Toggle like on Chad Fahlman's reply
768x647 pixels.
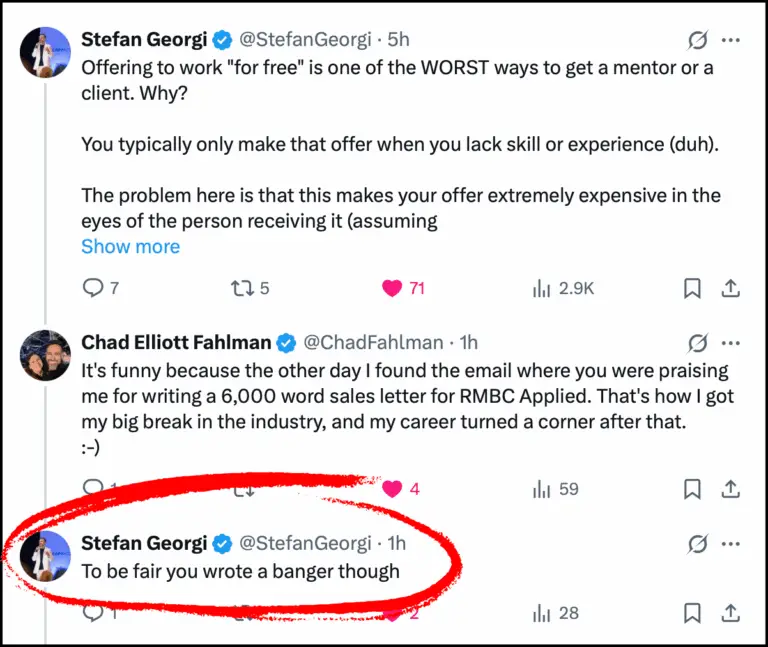tap(392, 489)
